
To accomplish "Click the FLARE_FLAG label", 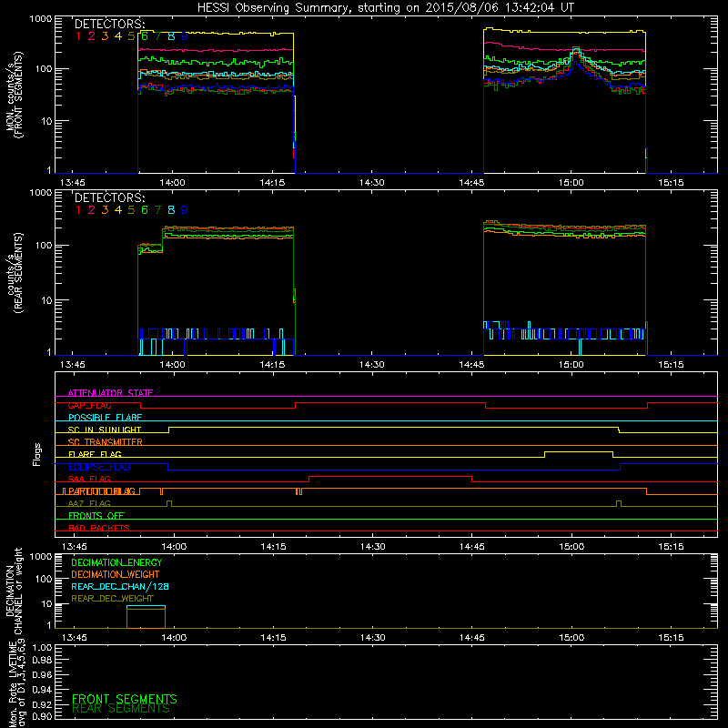I will (x=95, y=454).
